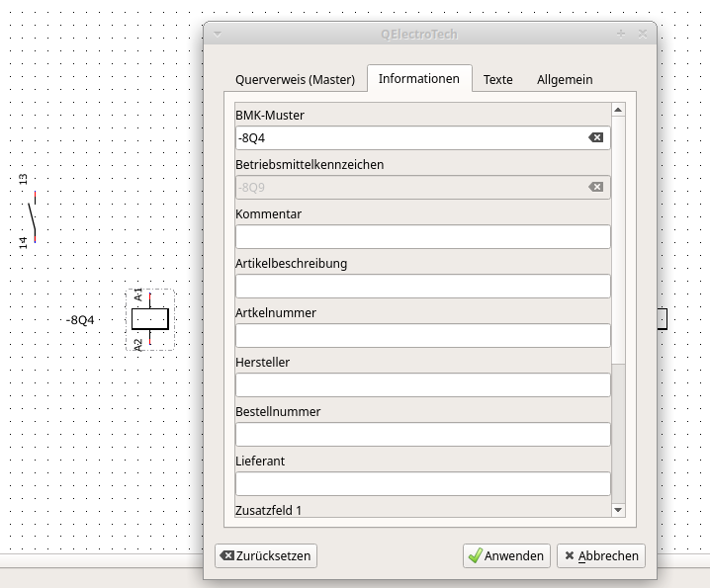Click into the Kommentar input field
This screenshot has width=710, height=588.
422,236
